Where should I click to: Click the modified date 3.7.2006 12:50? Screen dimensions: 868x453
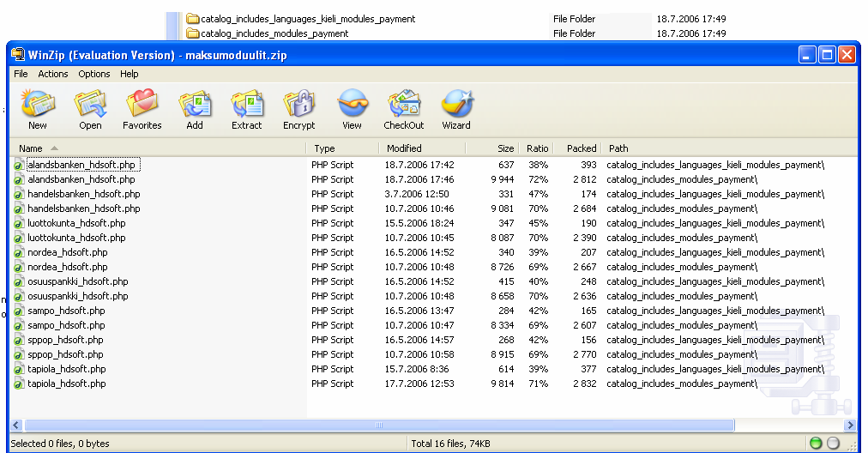tap(417, 194)
